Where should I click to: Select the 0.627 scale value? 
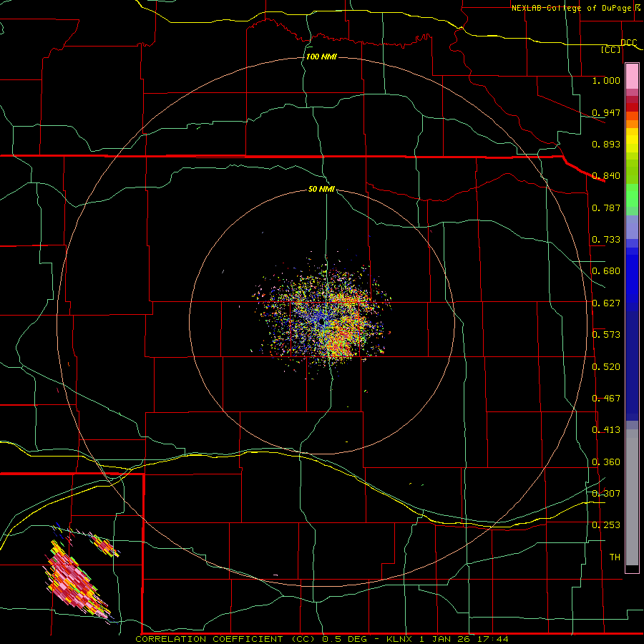pyautogui.click(x=606, y=303)
